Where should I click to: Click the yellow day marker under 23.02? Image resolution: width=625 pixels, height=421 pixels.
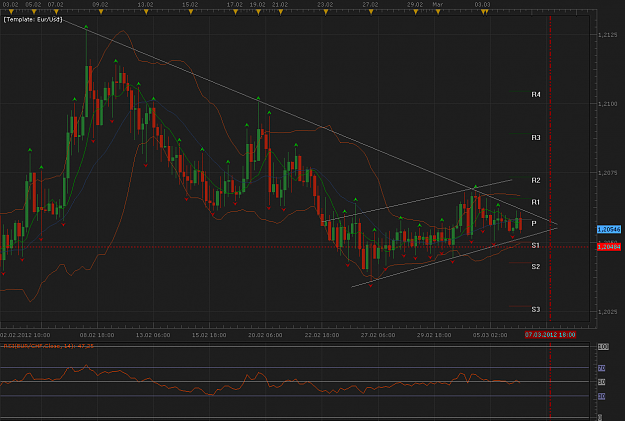click(x=326, y=12)
